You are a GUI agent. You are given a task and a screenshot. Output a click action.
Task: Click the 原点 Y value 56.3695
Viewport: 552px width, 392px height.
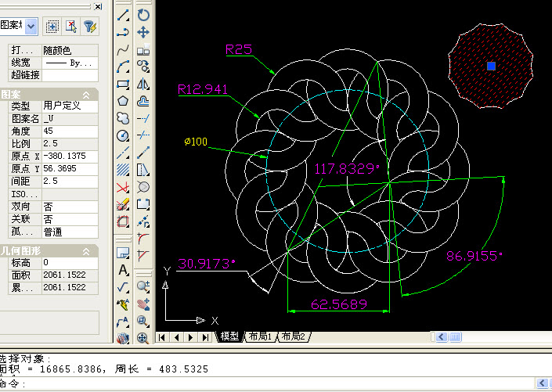(70, 168)
